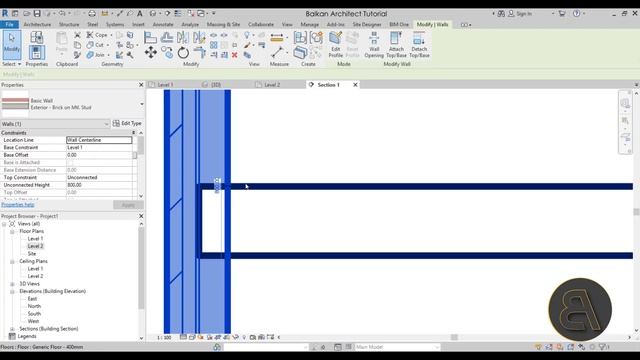Open the Select panel dropdown
Image resolution: width=640 pixels, height=360 pixels.
pos(11,64)
